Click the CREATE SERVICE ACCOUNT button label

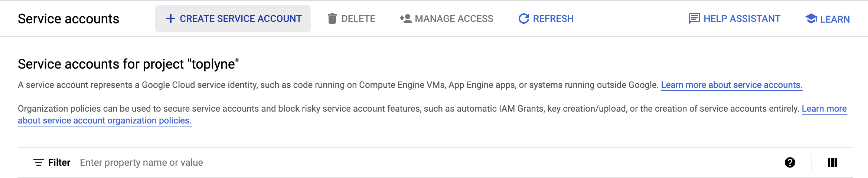(241, 19)
